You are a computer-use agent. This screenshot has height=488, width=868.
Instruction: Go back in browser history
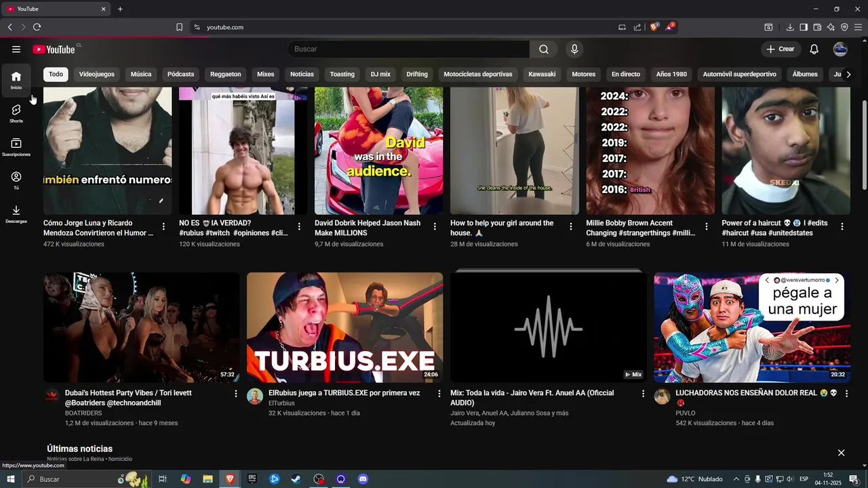coord(9,27)
